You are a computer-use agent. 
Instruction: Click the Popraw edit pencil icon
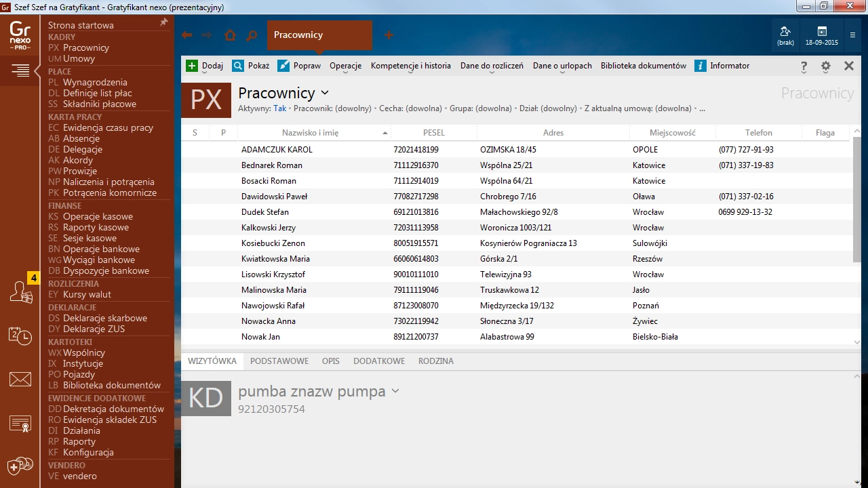coord(283,66)
